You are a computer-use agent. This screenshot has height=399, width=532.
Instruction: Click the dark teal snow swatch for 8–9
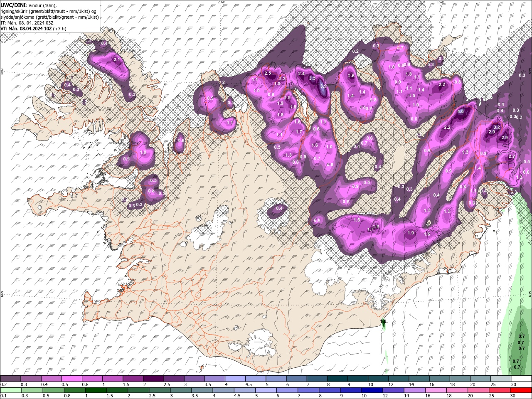[x=337, y=379]
